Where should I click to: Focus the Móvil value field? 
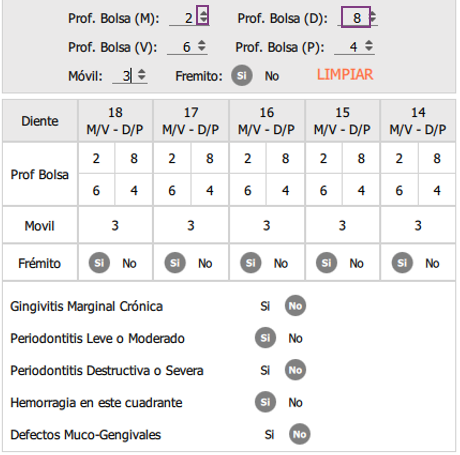(125, 76)
